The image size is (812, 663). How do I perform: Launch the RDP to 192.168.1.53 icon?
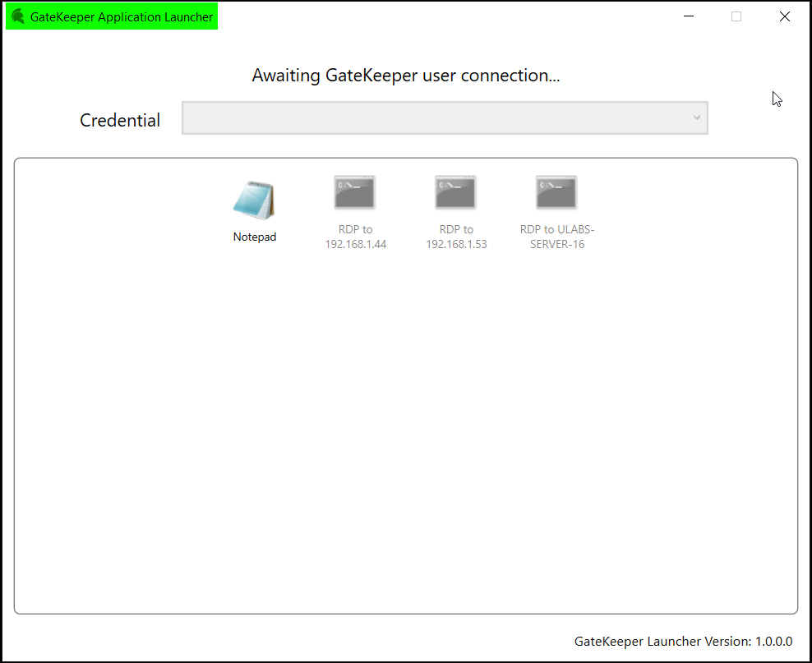456,193
